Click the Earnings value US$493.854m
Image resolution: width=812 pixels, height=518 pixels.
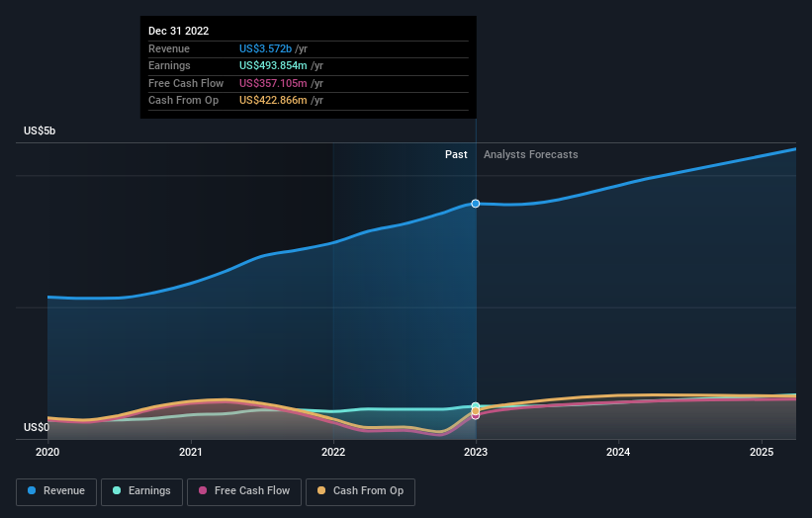click(x=273, y=65)
